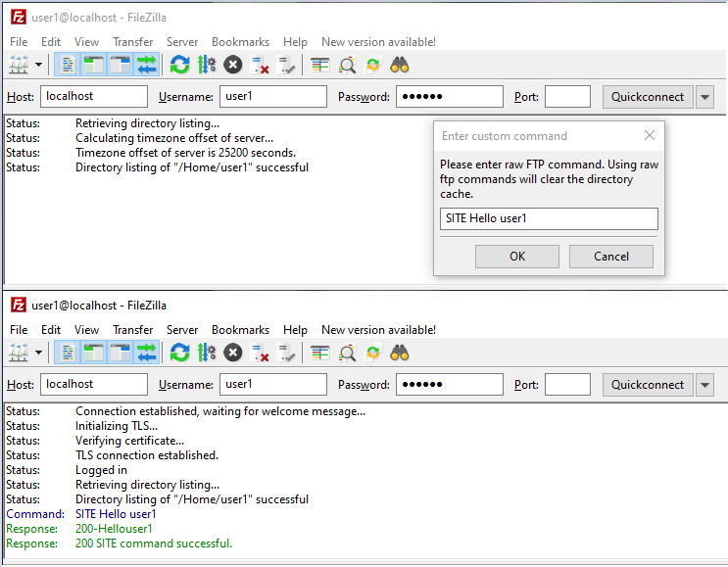728x567 pixels.
Task: Open binoculars file search in the bottom window
Action: coord(400,354)
